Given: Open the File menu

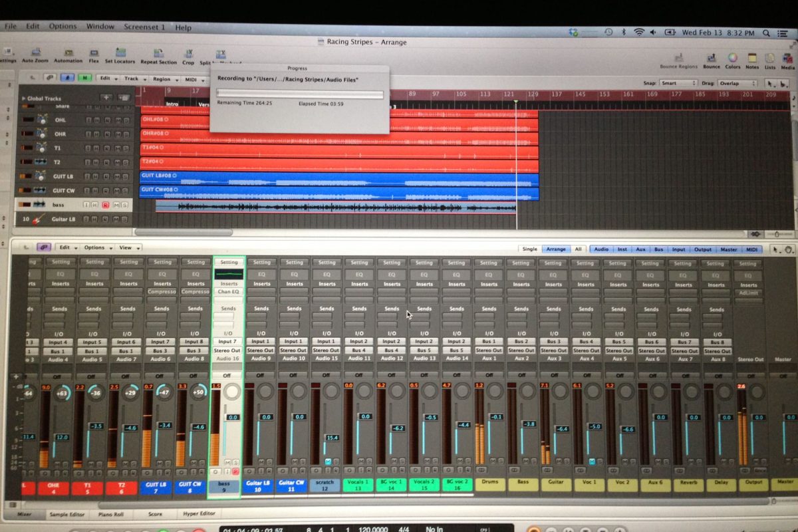Looking at the screenshot, I should [10, 27].
